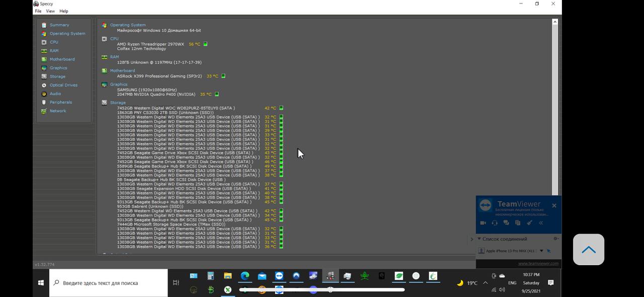644x297 pixels.
Task: Start TeamViewer video call camera icon
Action: point(483,223)
